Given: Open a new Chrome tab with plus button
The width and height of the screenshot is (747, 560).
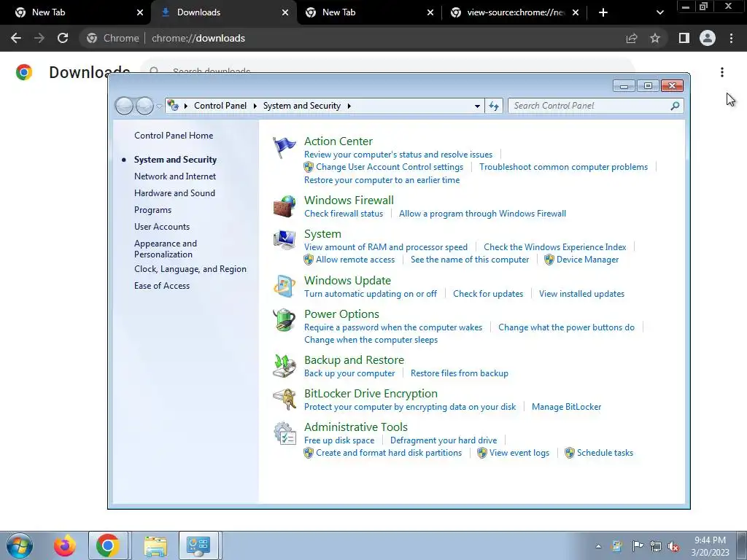Looking at the screenshot, I should [603, 12].
